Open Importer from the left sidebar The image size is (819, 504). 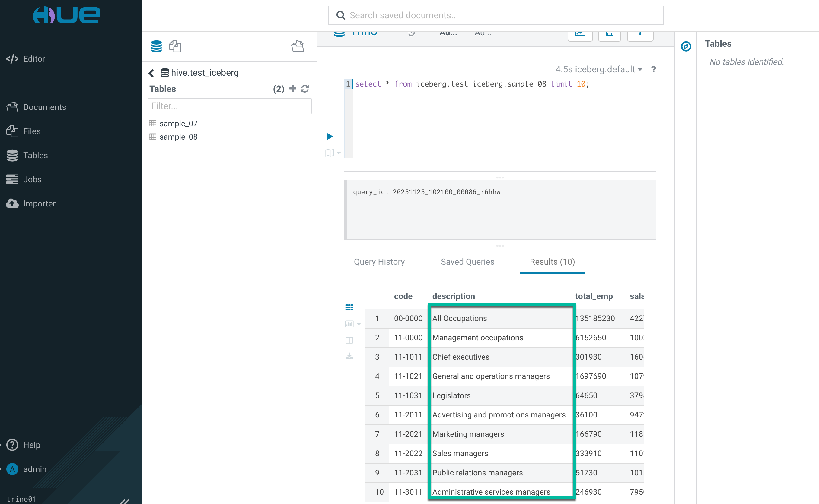[39, 203]
